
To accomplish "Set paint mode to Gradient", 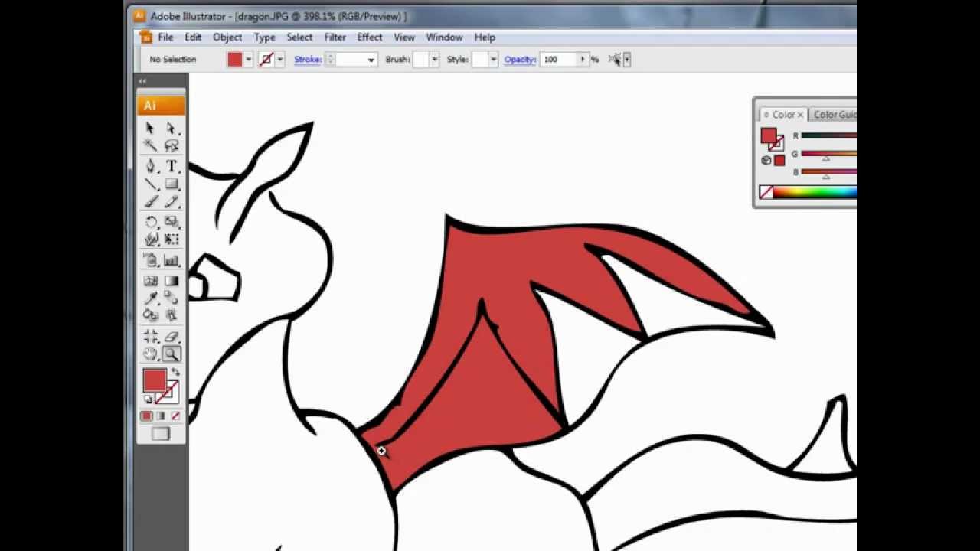I will (x=160, y=416).
